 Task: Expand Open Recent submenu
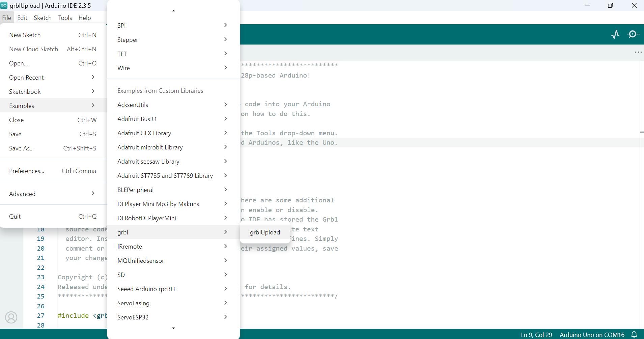53,78
